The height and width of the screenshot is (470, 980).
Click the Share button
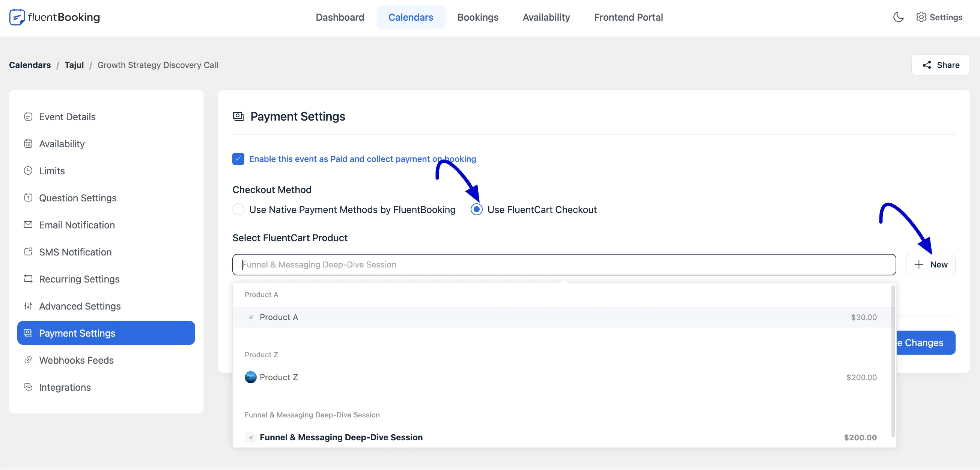(x=941, y=65)
